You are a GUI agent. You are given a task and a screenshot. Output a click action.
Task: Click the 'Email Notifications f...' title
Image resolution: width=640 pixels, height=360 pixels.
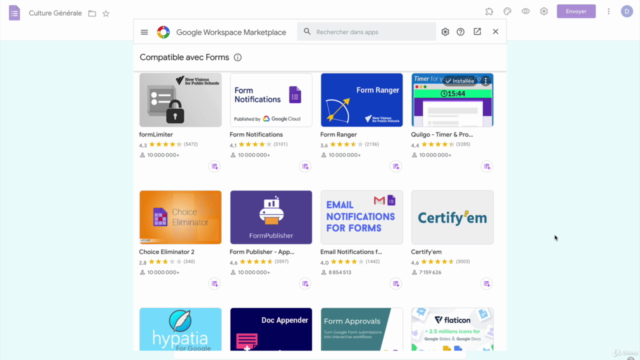(x=351, y=252)
